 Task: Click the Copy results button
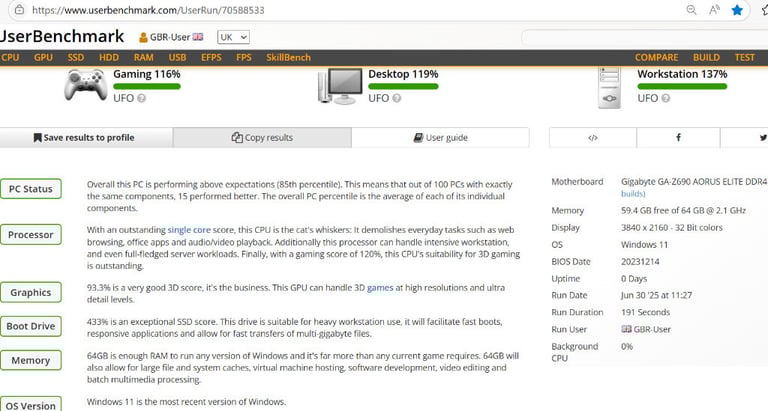[262, 138]
